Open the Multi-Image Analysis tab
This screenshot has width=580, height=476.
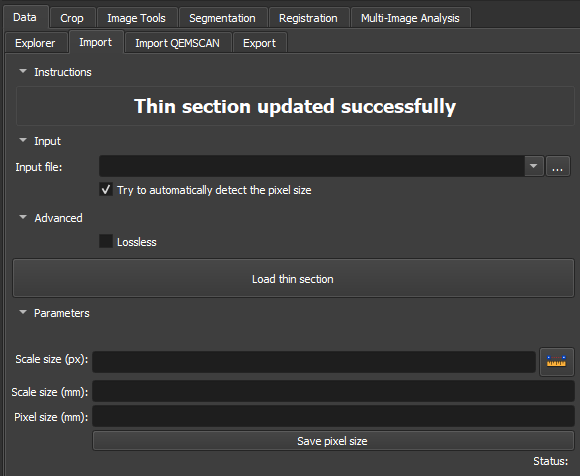pos(410,18)
